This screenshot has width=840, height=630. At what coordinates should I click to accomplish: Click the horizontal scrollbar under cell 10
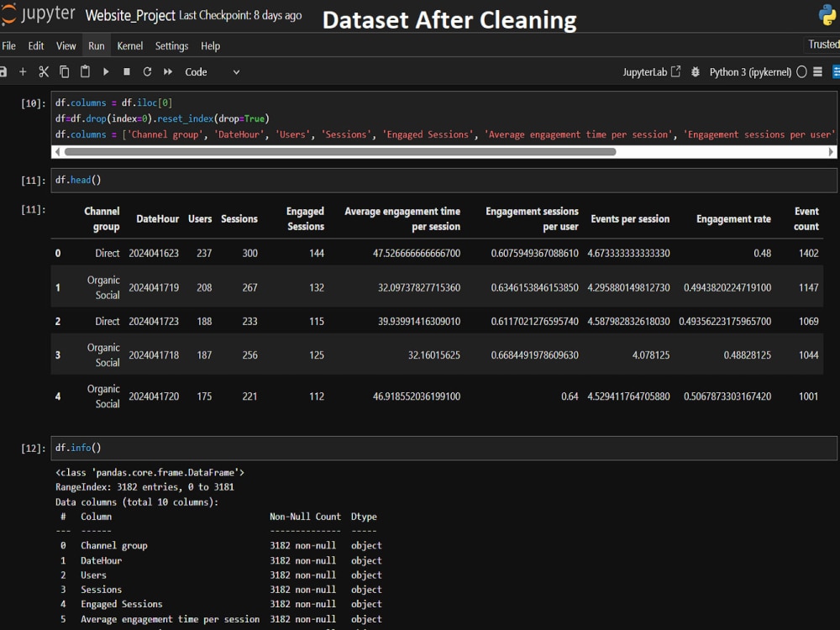(340, 151)
